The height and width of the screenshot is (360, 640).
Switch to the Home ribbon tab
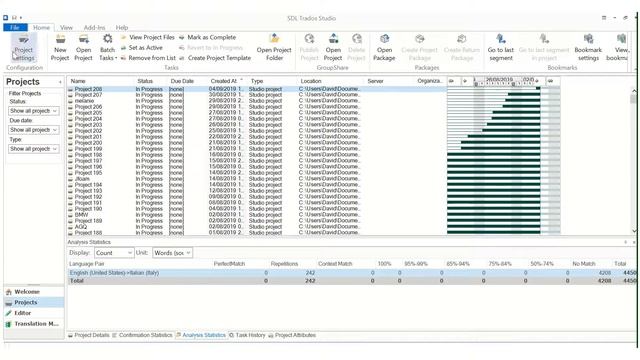point(41,27)
